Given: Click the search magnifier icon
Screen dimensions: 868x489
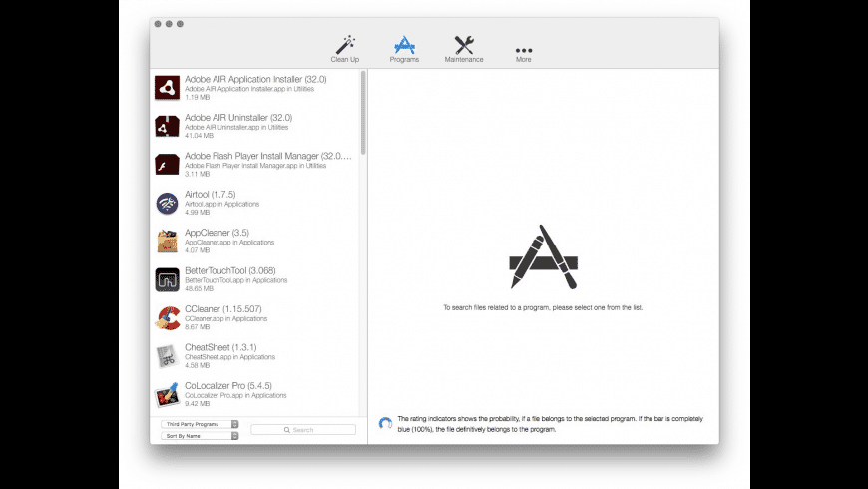Looking at the screenshot, I should [x=286, y=430].
